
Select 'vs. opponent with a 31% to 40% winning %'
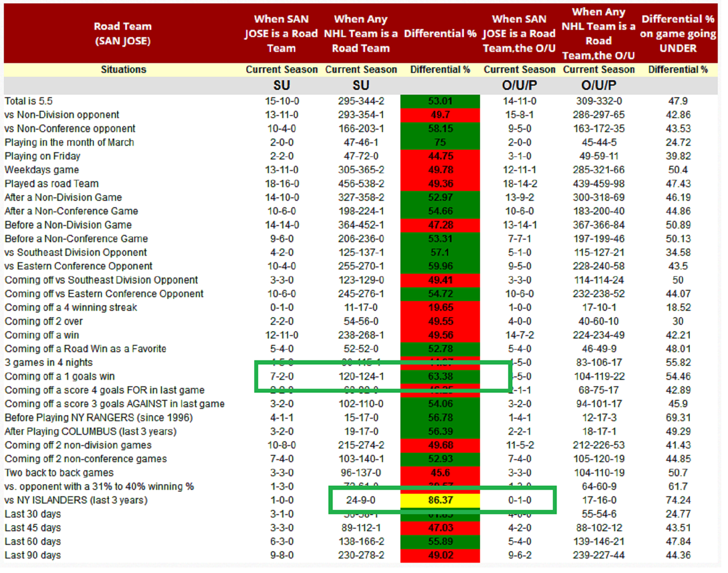99,486
